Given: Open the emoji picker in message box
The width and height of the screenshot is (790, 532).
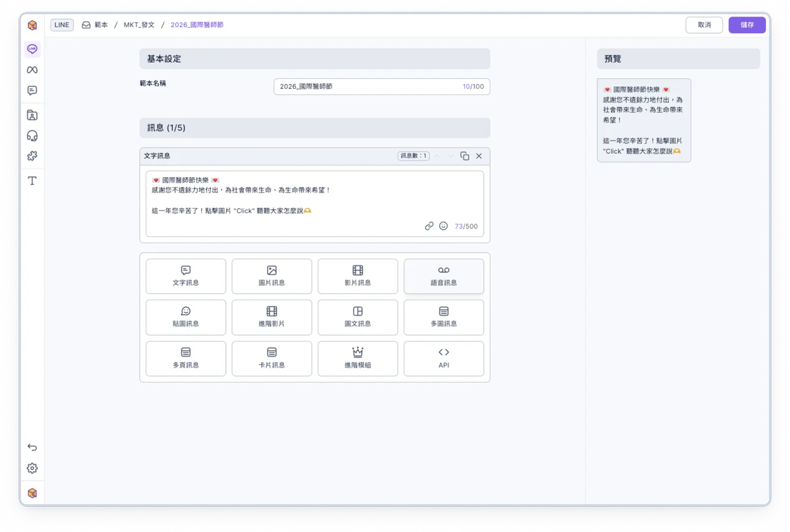Looking at the screenshot, I should click(x=443, y=227).
